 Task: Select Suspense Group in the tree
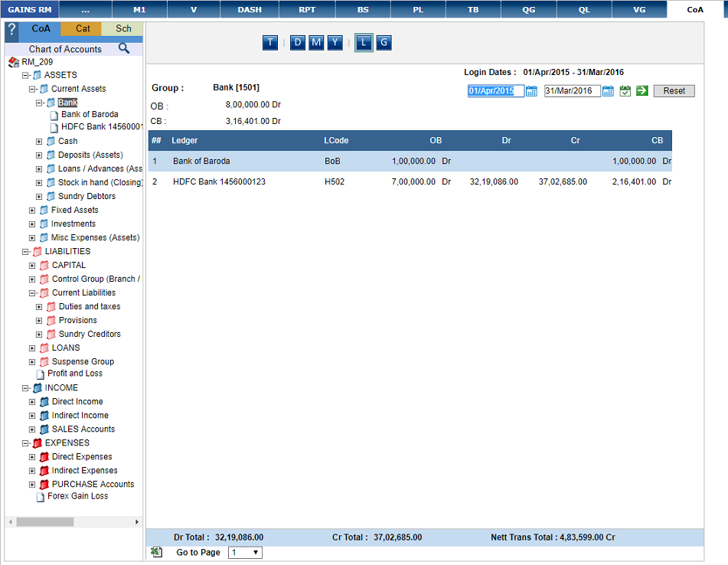(x=83, y=361)
